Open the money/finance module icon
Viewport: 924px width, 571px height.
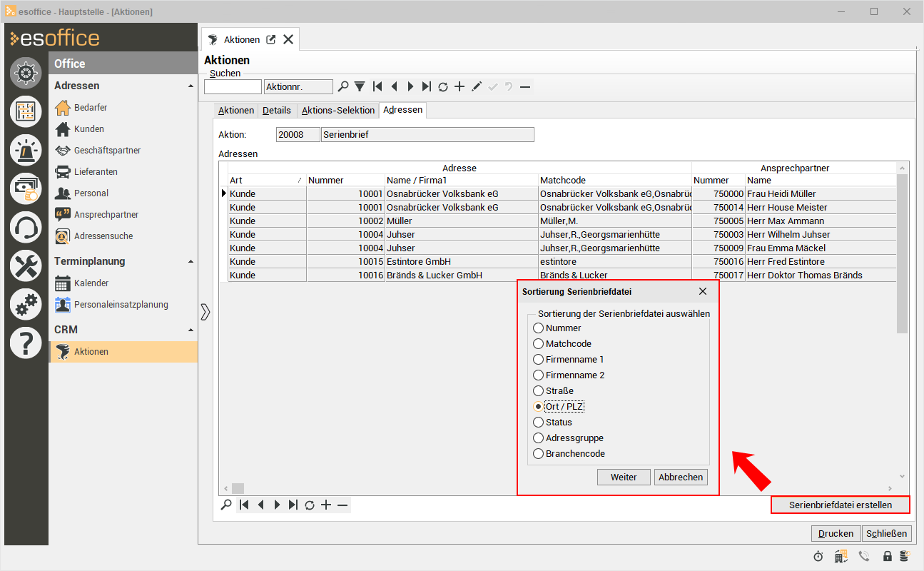[x=26, y=188]
